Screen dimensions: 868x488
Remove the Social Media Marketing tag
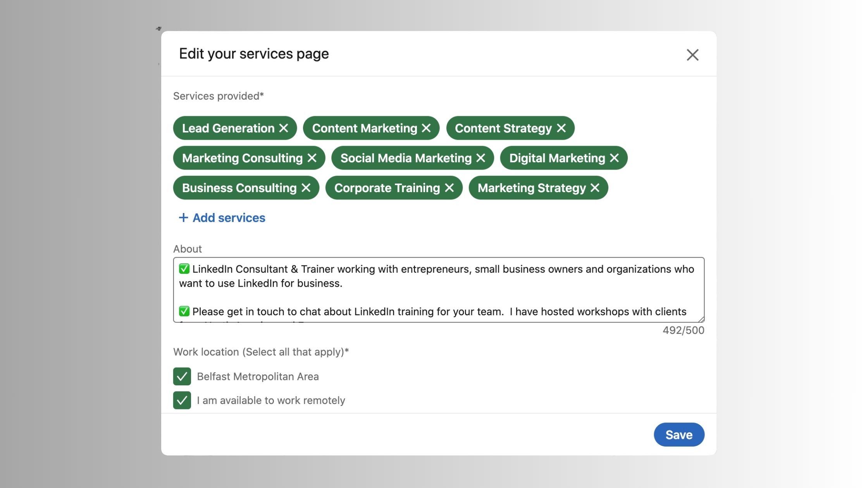click(x=481, y=158)
